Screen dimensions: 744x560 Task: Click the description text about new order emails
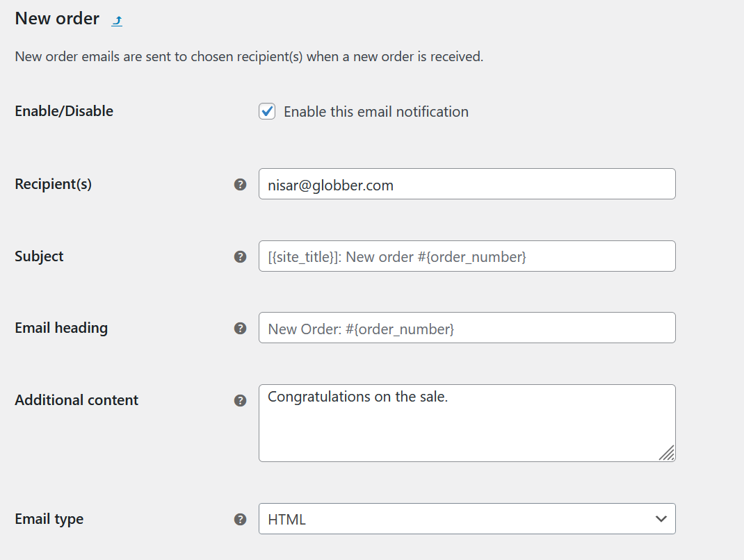coord(249,56)
